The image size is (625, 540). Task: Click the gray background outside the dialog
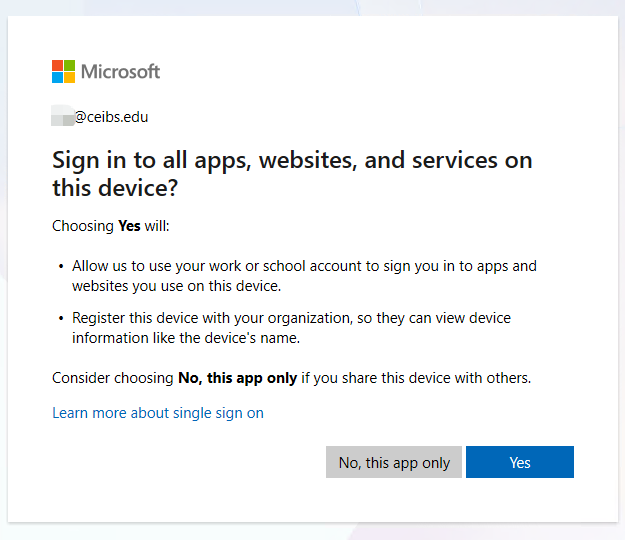[312, 531]
